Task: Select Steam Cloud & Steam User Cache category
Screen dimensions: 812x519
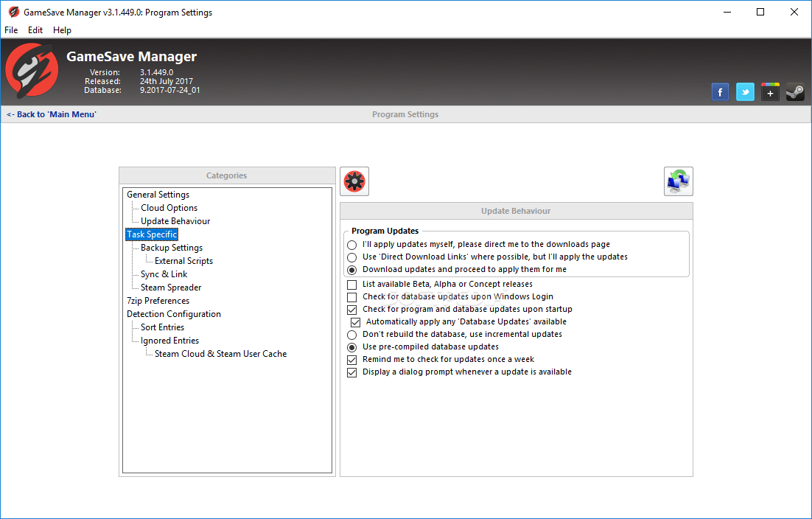Action: coord(220,354)
